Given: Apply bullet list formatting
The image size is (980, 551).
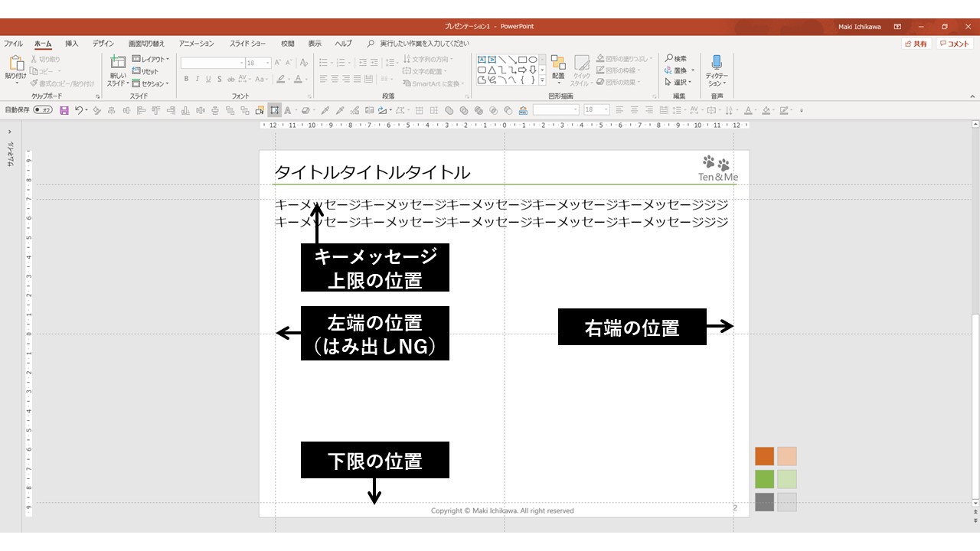Looking at the screenshot, I should click(x=323, y=63).
